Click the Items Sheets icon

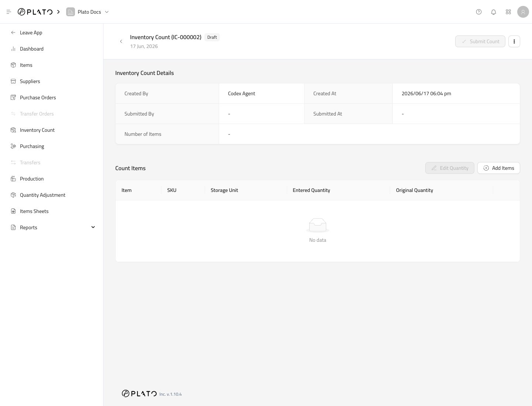click(x=13, y=211)
